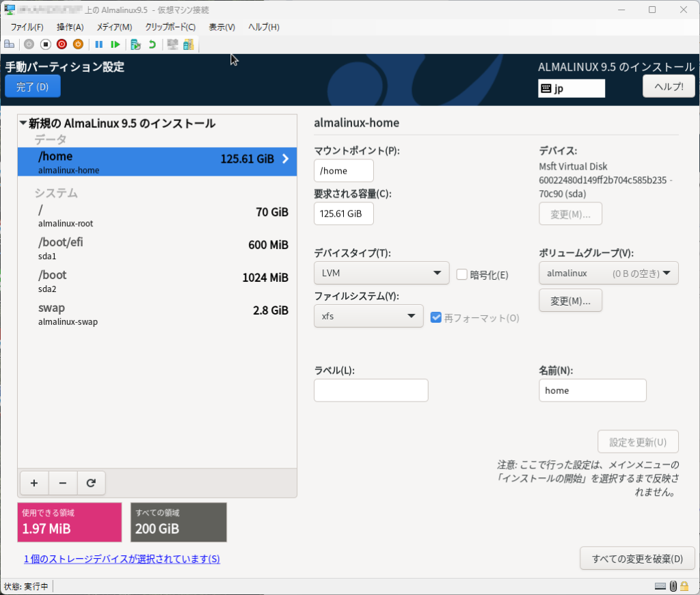Collapse the 新規の AlmaLinux 9.5 のインストール tree
Screen dimensions: 700x595
click(24, 124)
